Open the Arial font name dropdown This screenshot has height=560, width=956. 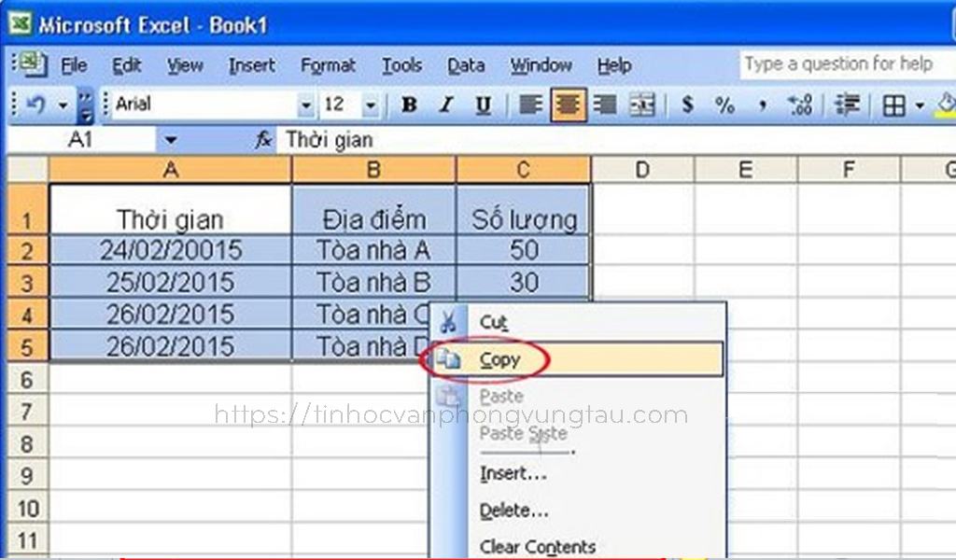click(305, 105)
